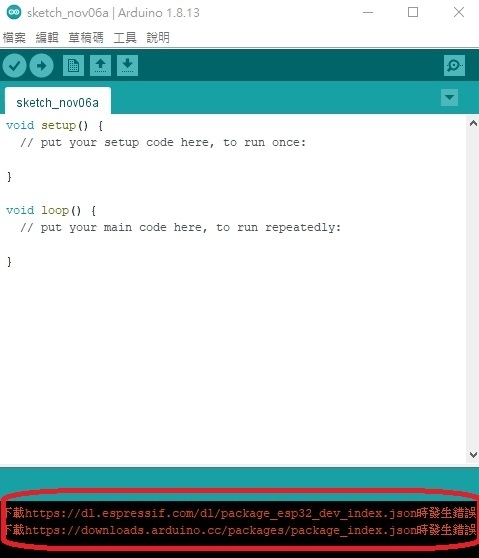Click the editor scrollbar down arrow

point(473,454)
